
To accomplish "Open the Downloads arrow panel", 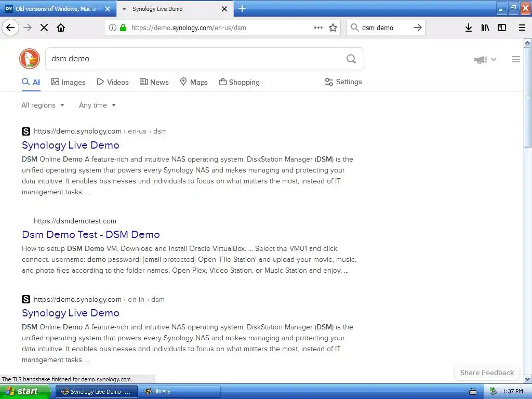I will pyautogui.click(x=469, y=28).
